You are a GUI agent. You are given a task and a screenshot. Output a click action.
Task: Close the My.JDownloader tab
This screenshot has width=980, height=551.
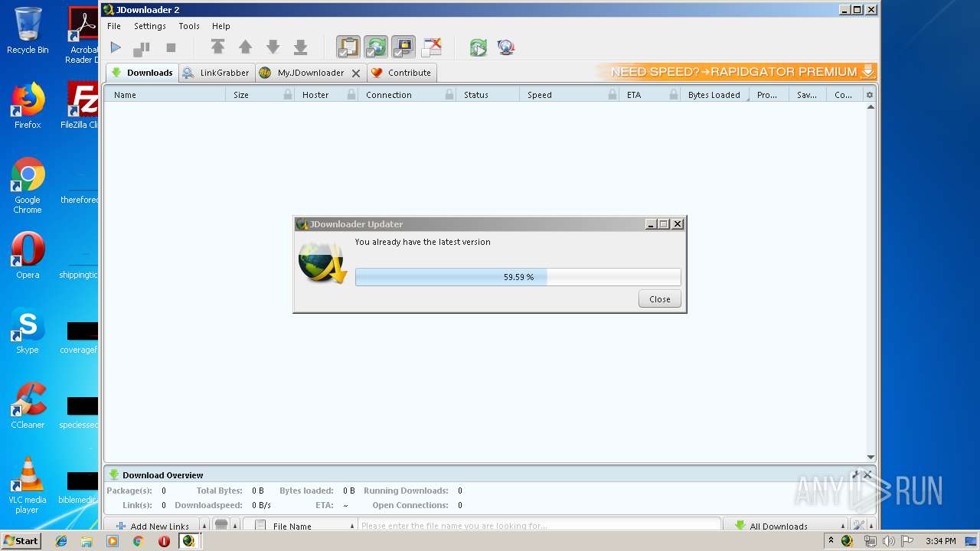tap(356, 73)
